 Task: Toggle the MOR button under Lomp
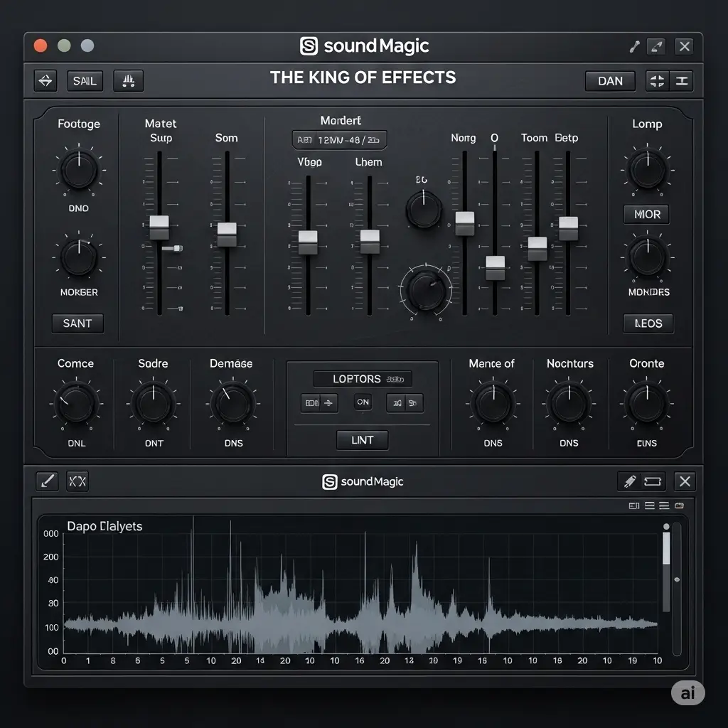click(x=647, y=215)
